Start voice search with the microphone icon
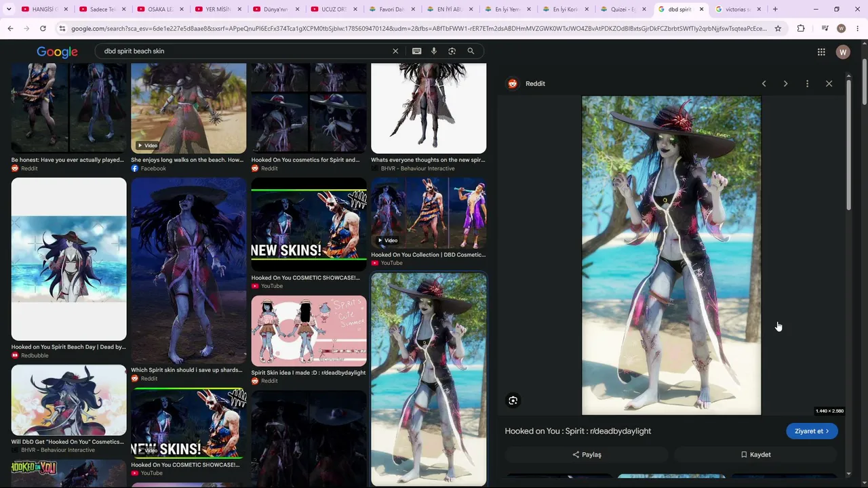 tap(434, 51)
